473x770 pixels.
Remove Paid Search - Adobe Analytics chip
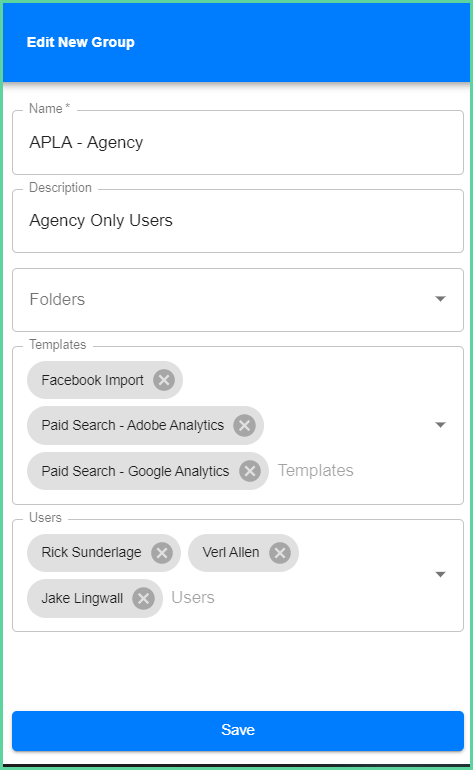click(x=245, y=425)
